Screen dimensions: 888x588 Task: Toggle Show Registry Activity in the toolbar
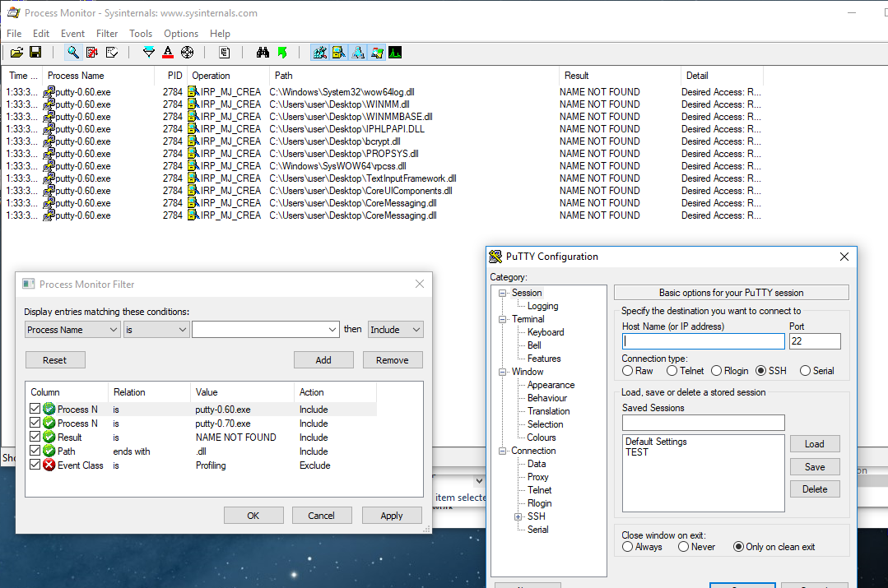click(319, 52)
